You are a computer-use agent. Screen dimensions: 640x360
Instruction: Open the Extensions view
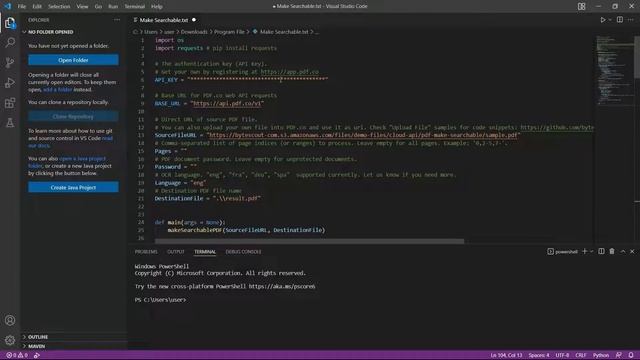point(10,102)
